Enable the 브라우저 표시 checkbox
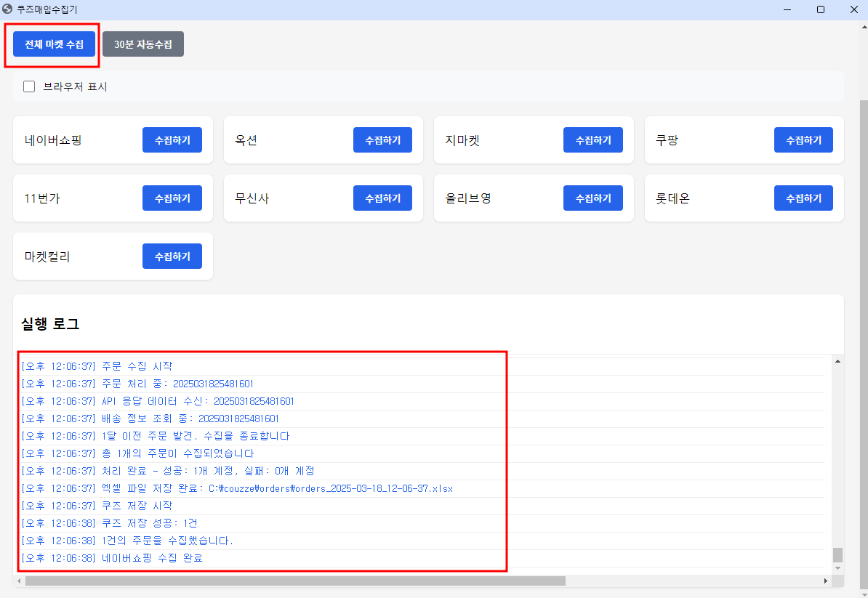The width and height of the screenshot is (868, 598). 29,86
